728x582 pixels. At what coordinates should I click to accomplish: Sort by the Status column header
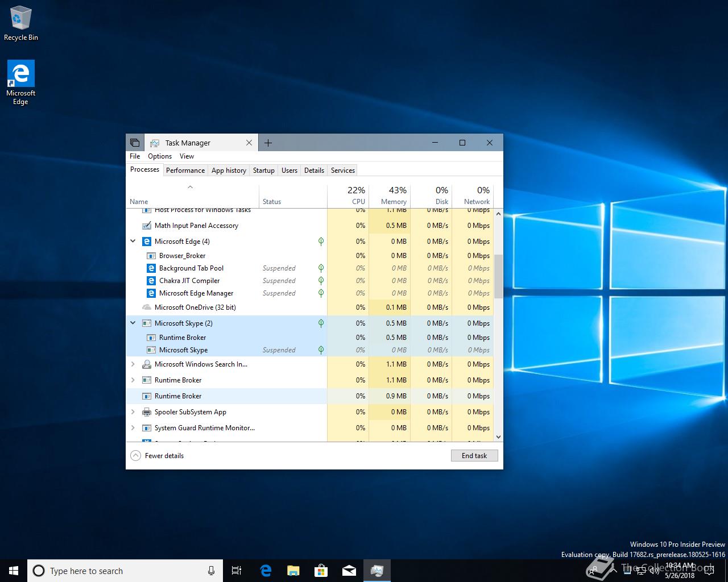pyautogui.click(x=293, y=196)
